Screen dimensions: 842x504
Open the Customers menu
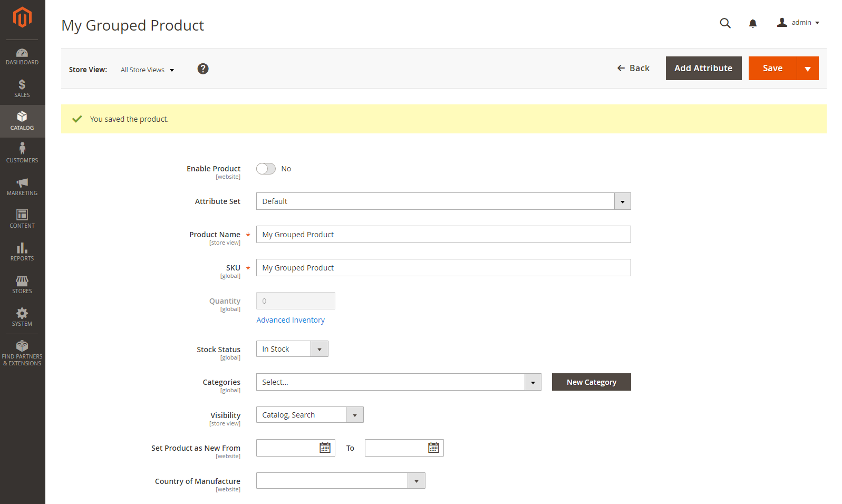click(x=22, y=153)
